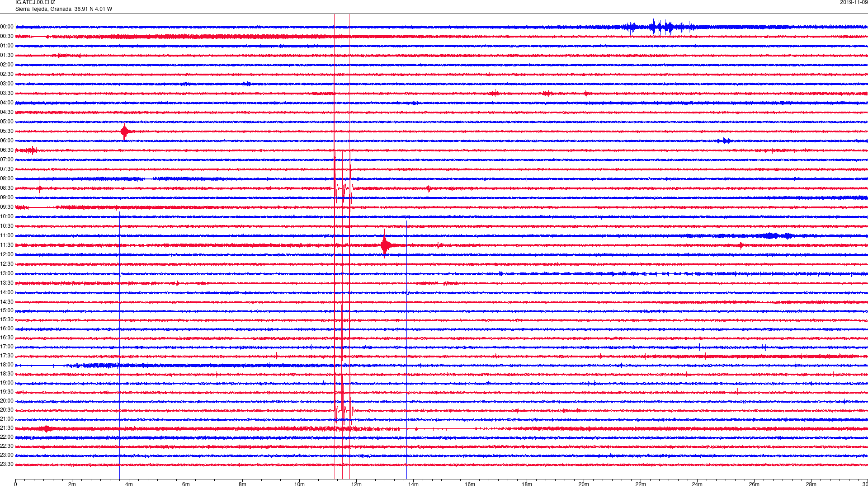Select the 16:30 trace time label
This screenshot has width=868, height=488.
tap(7, 338)
